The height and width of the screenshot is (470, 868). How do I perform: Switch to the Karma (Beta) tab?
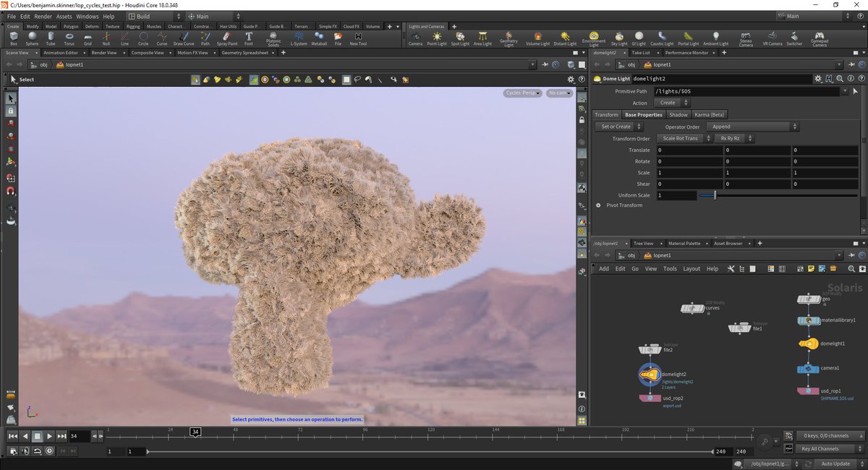tap(710, 114)
